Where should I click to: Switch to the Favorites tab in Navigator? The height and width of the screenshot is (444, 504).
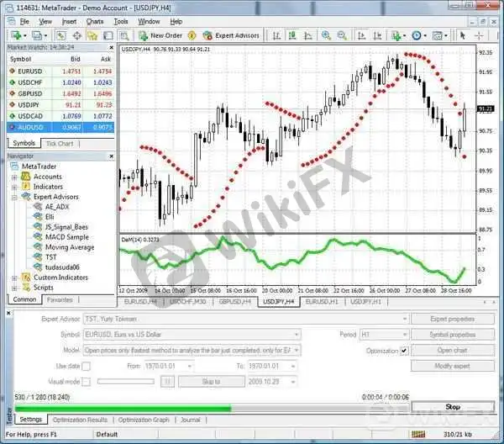click(60, 300)
